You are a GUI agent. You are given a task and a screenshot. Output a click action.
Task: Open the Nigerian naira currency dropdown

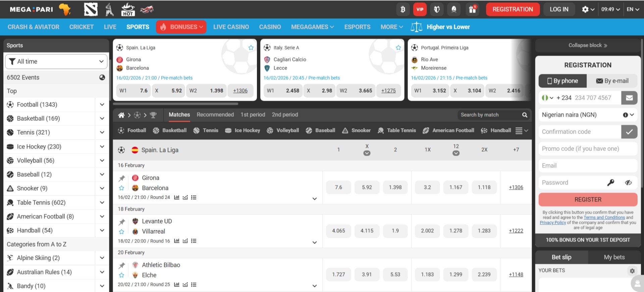click(588, 115)
